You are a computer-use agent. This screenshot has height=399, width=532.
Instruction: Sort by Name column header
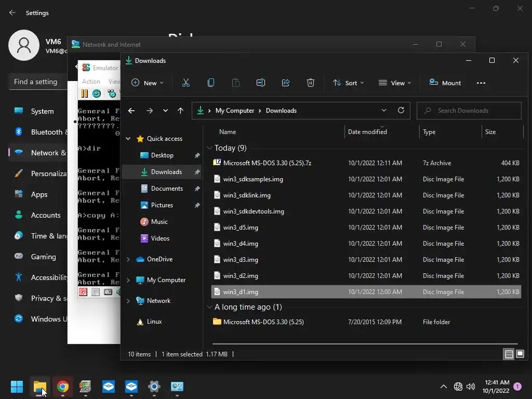228,131
